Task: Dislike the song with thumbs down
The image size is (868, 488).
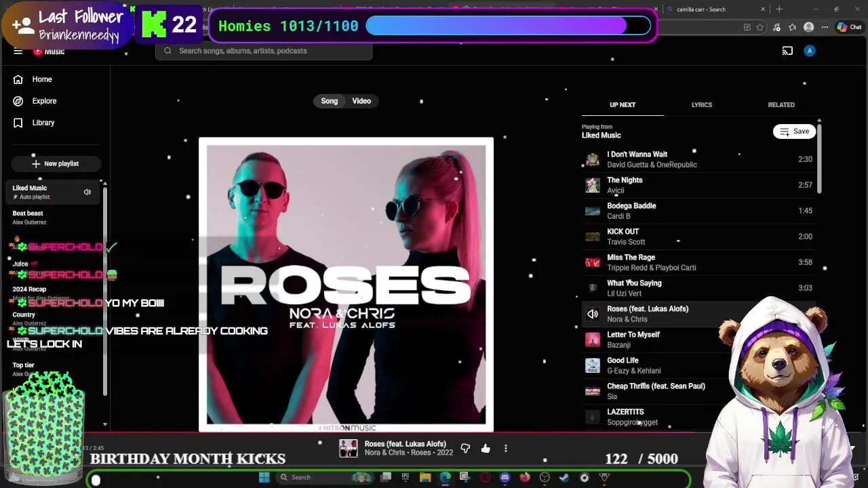Action: tap(465, 448)
